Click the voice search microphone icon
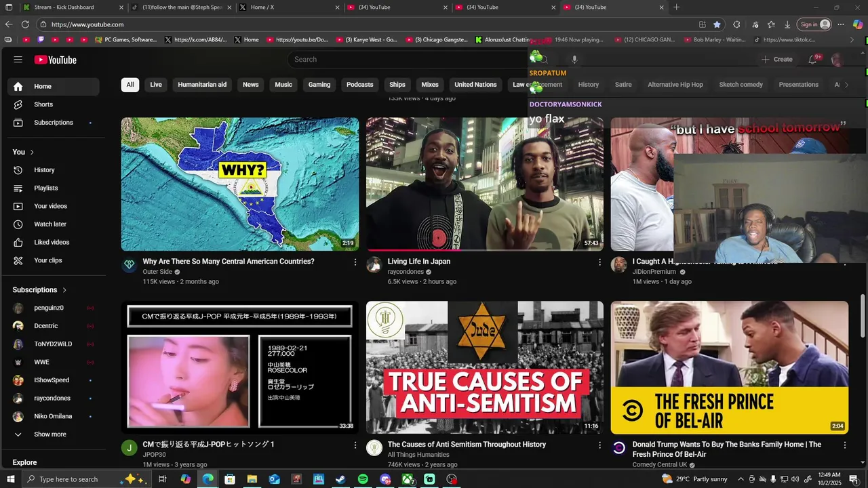The width and height of the screenshot is (868, 488). [x=574, y=60]
